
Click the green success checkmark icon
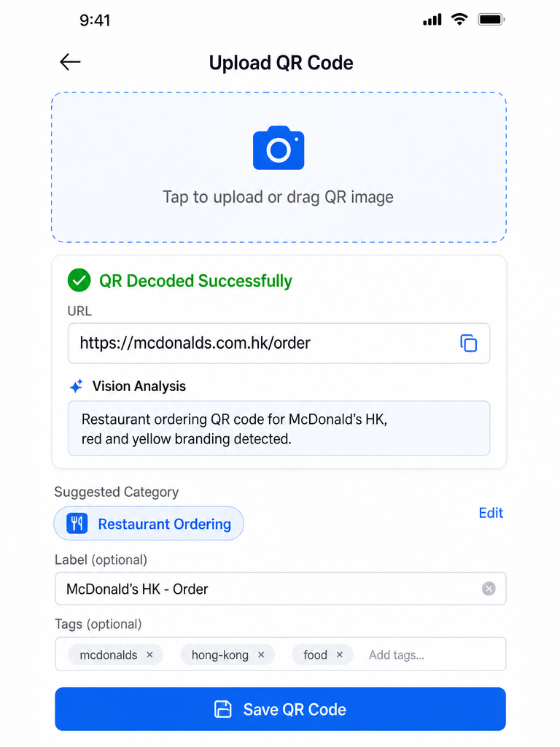pos(79,280)
